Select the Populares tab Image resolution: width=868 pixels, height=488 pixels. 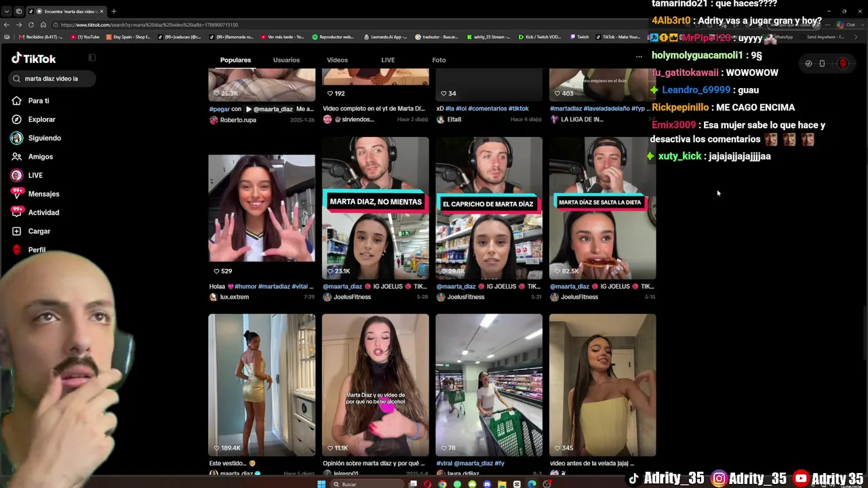pyautogui.click(x=235, y=60)
